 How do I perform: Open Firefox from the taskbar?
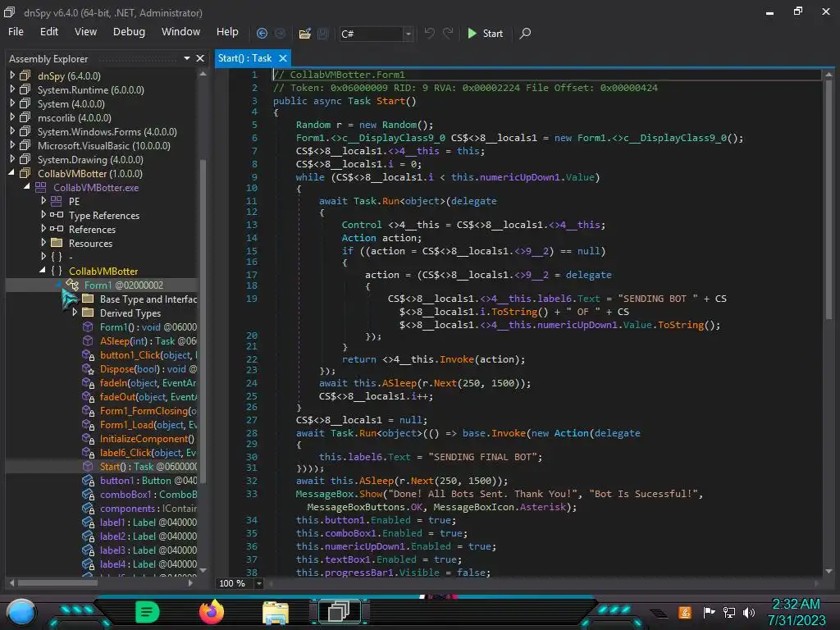click(x=212, y=612)
